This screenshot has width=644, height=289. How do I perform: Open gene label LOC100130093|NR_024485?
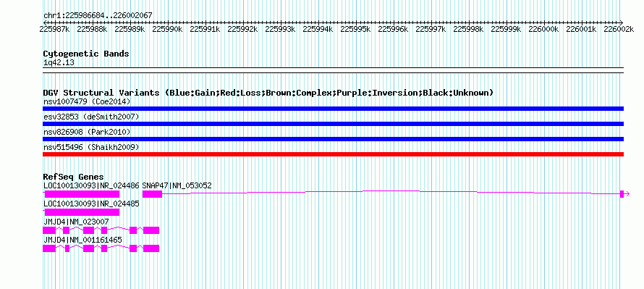[x=91, y=204]
